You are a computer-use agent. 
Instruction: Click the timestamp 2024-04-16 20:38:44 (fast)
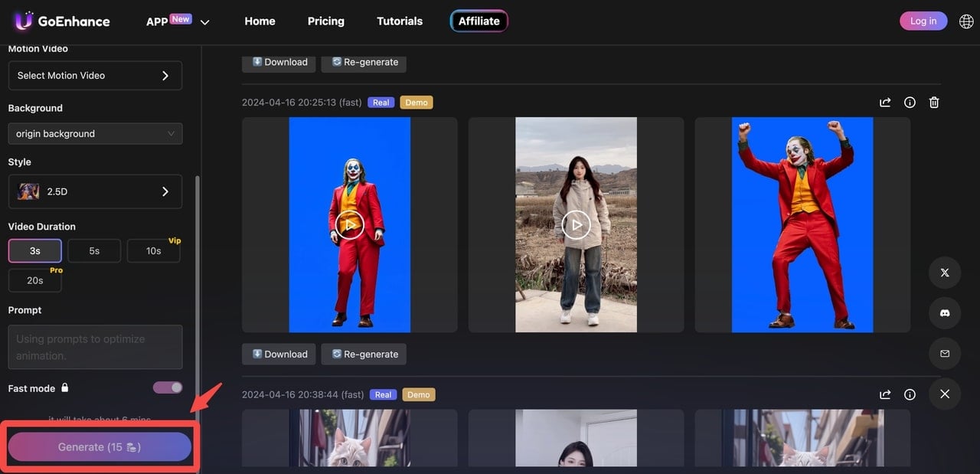[303, 395]
